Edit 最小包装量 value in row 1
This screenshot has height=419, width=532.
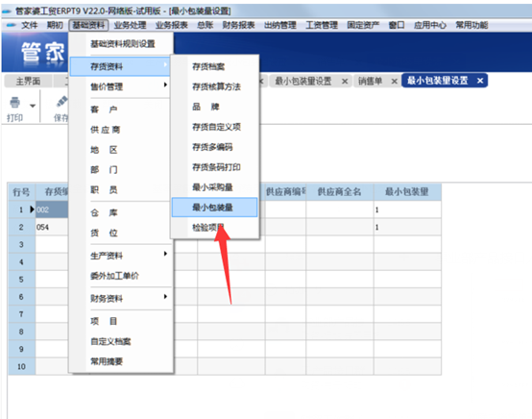[407, 209]
